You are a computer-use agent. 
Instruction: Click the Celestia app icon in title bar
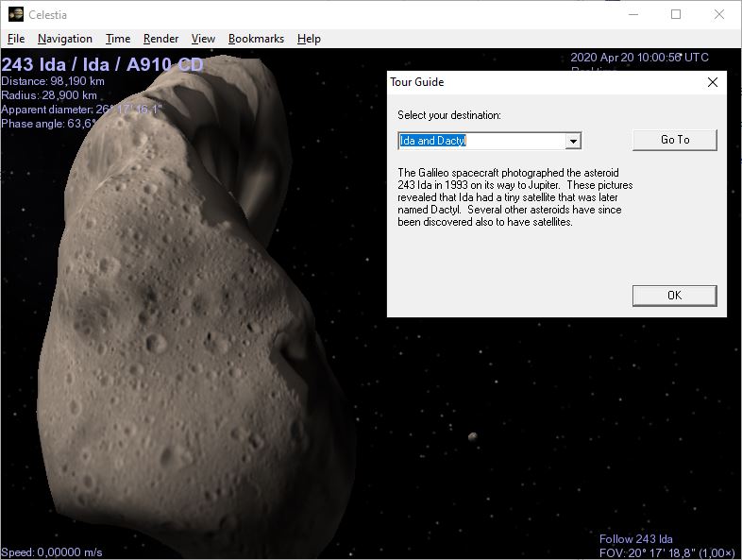point(15,14)
